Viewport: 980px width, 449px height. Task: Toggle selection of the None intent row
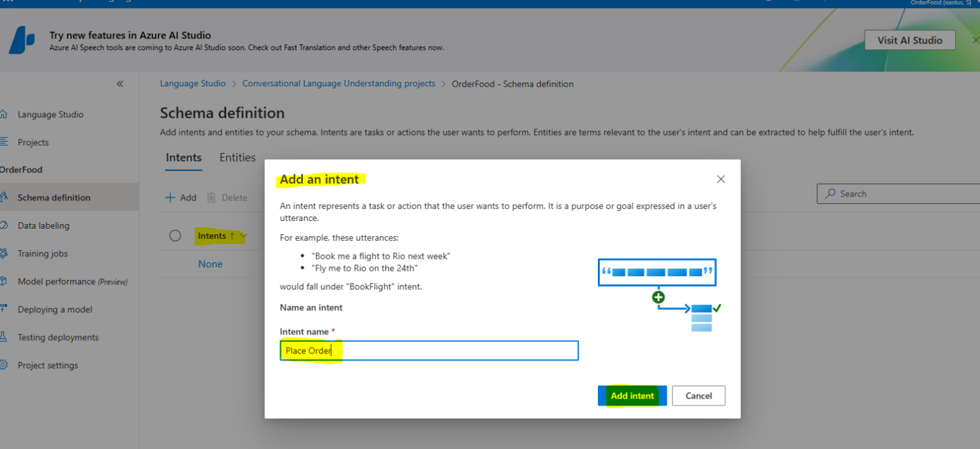pyautogui.click(x=175, y=264)
